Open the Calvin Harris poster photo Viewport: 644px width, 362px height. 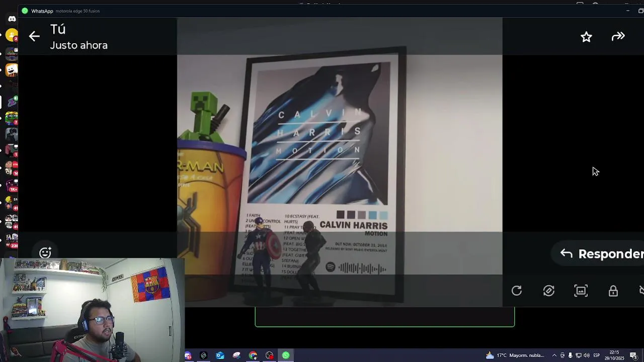click(x=340, y=162)
